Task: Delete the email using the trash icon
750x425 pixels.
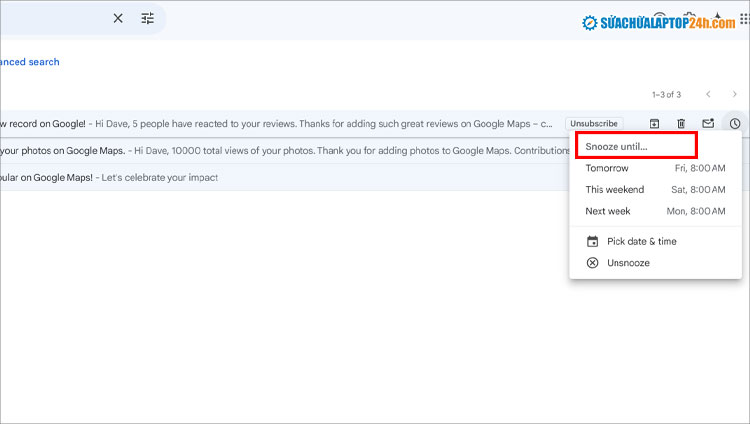Action: click(x=681, y=124)
